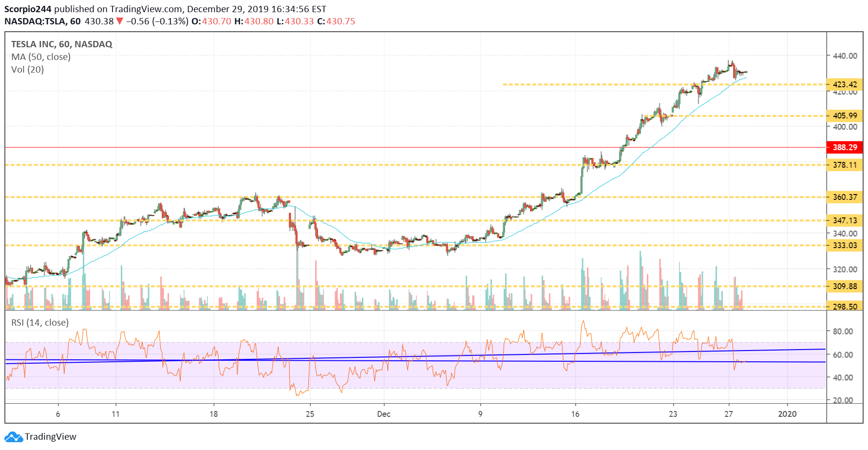Select the 360.37 price level label
Screen dimensions: 868x450
tap(845, 197)
